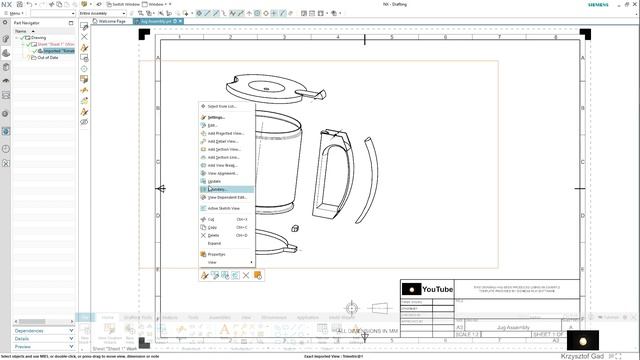Choose Boundary... in the context menu

227,189
